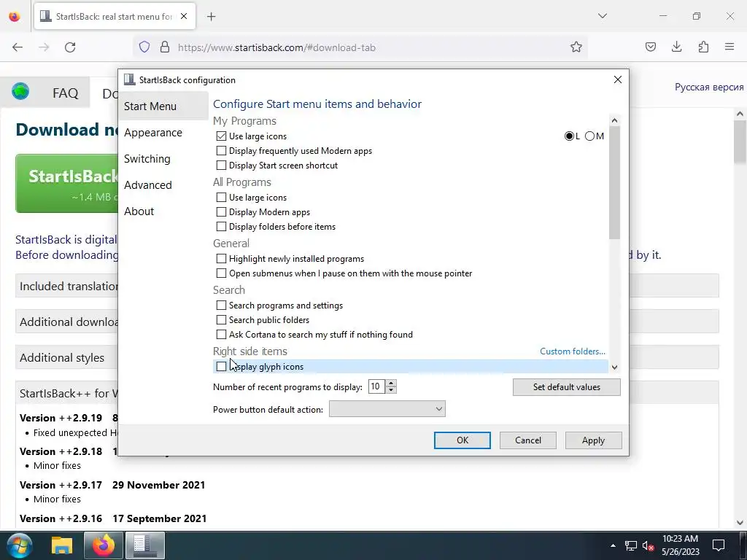The width and height of the screenshot is (747, 560).
Task: Increase recent programs count with up arrow
Action: (391, 383)
